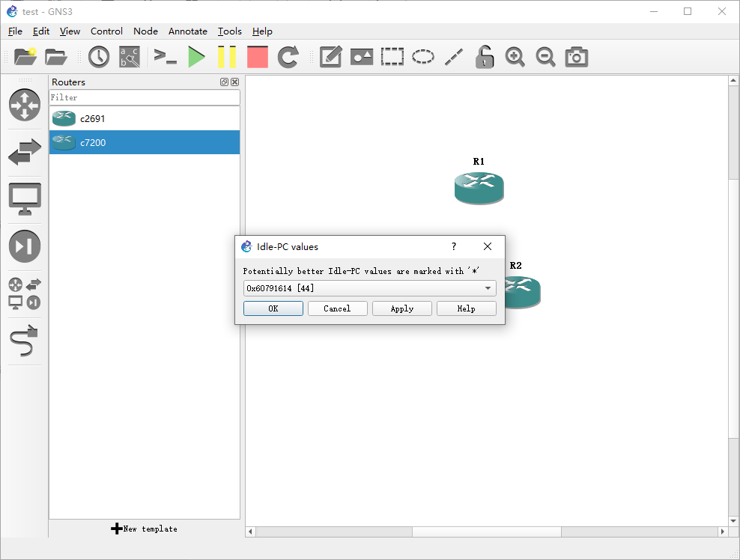Click the Add a note icon
Viewport: 740px width, 560px height.
(x=331, y=57)
